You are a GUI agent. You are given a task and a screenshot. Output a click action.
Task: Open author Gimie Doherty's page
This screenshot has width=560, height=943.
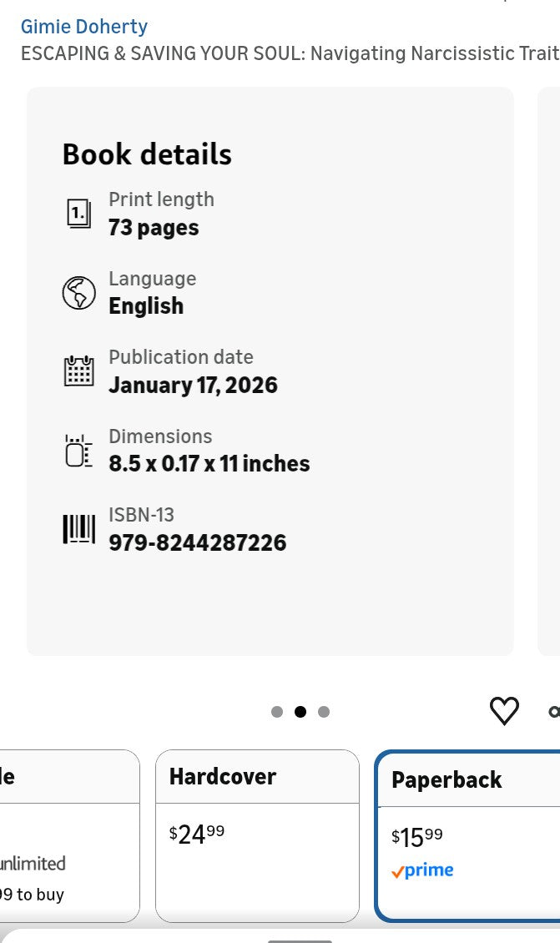(x=84, y=27)
